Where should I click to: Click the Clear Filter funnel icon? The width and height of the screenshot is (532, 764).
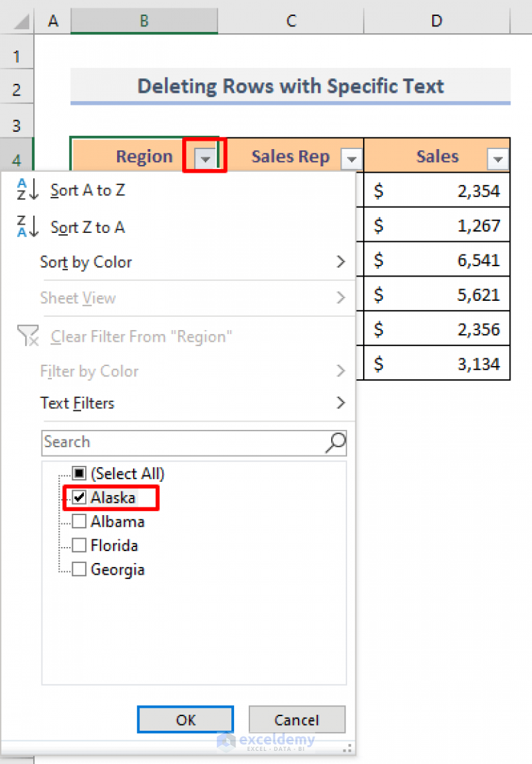click(x=28, y=336)
